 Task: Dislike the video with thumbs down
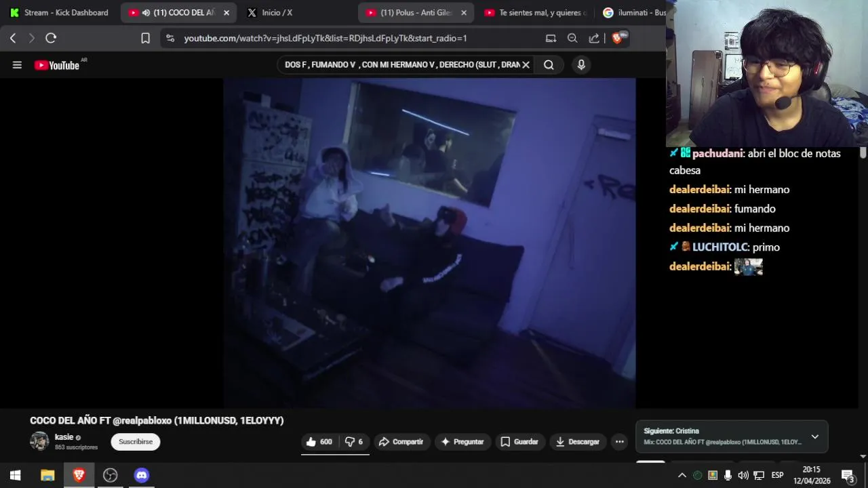click(x=354, y=442)
